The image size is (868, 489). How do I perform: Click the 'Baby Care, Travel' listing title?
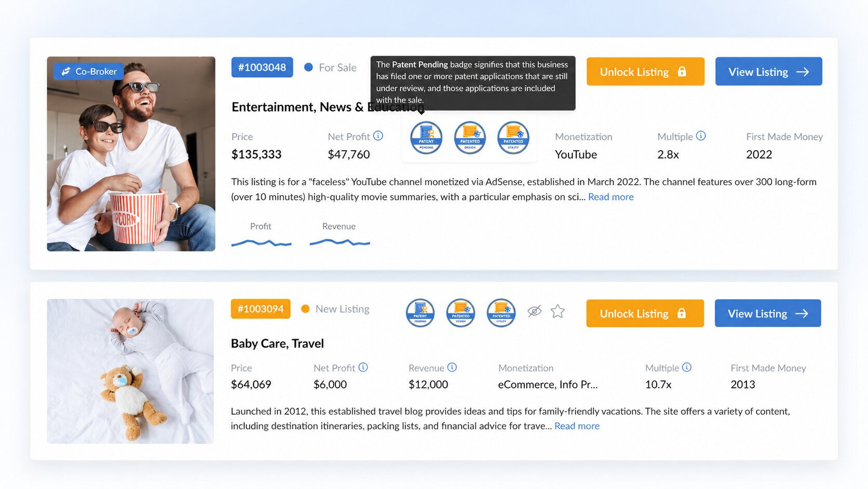click(277, 343)
